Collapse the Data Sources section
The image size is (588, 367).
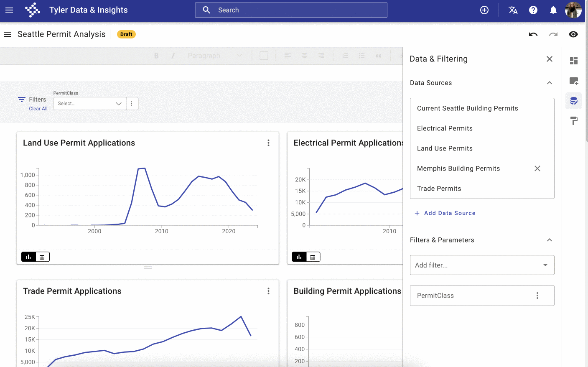coord(549,83)
